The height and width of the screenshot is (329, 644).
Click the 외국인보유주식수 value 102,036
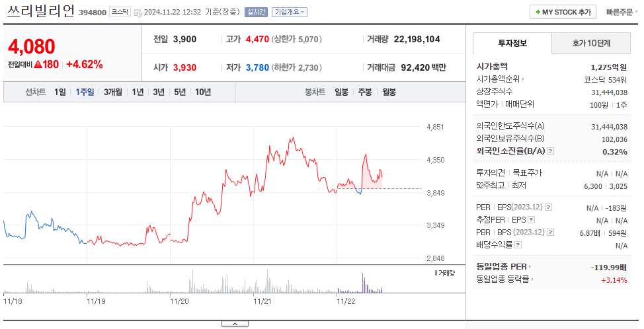coord(614,139)
